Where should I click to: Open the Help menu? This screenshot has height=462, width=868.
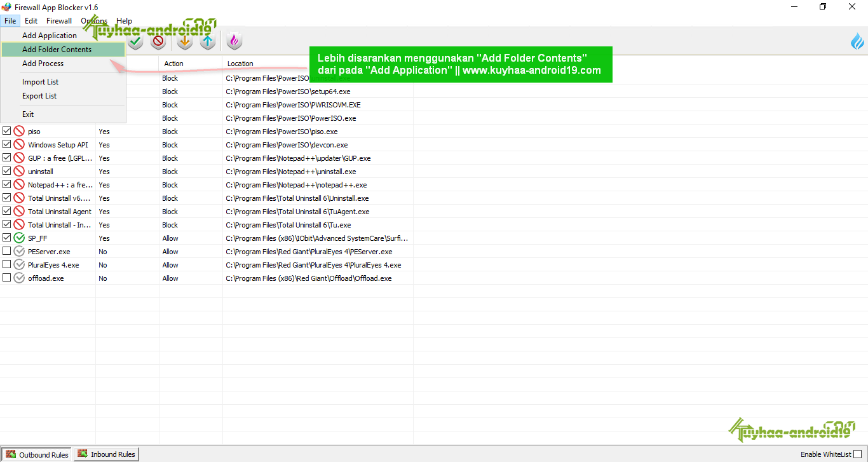125,21
